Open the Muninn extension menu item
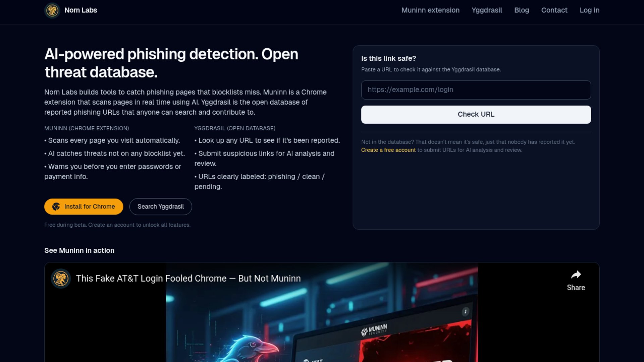The width and height of the screenshot is (644, 362). point(430,10)
